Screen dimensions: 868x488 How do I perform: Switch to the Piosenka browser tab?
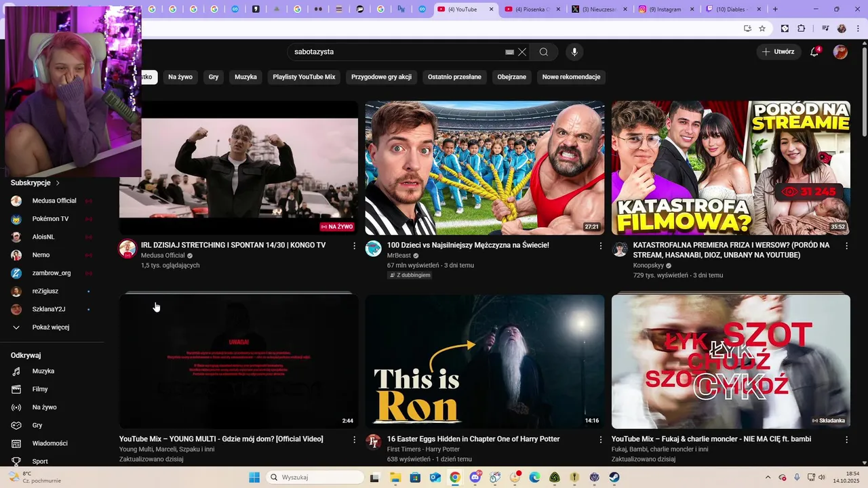pyautogui.click(x=532, y=9)
